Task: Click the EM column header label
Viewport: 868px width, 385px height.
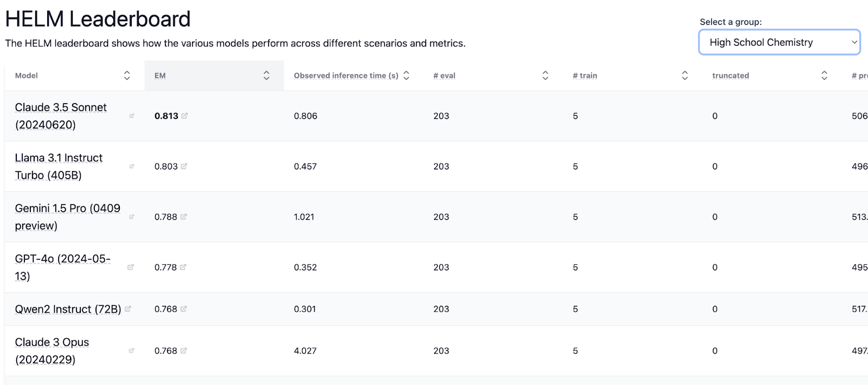Action: [160, 75]
